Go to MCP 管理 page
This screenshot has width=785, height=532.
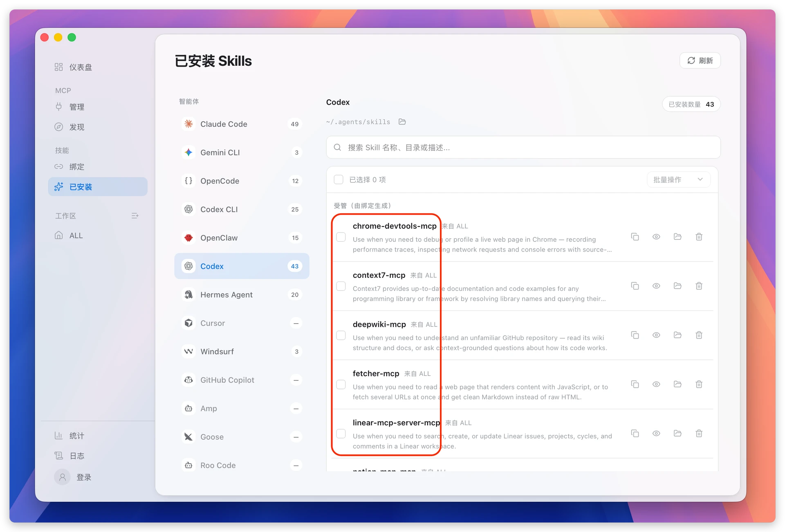pyautogui.click(x=98, y=107)
